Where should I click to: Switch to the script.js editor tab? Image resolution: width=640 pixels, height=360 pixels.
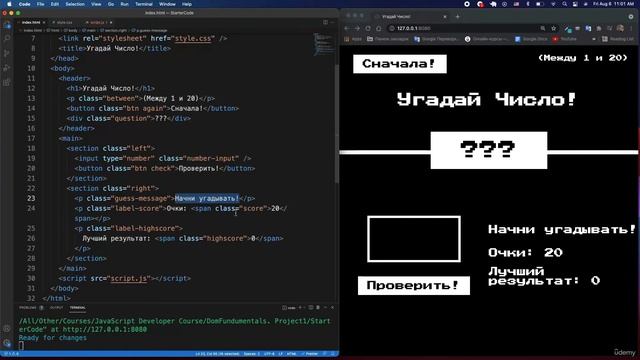98,22
